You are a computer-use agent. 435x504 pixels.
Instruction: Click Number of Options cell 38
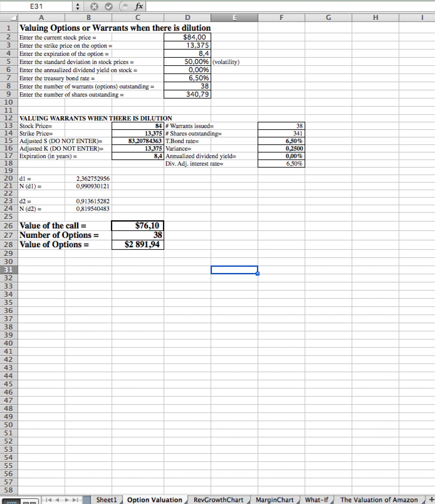(138, 235)
